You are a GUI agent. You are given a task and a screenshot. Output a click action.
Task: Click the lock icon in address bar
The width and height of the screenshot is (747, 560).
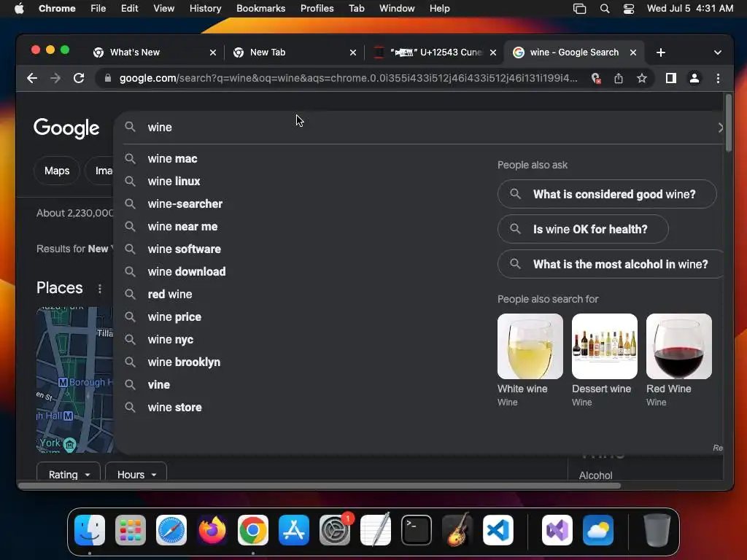108,78
